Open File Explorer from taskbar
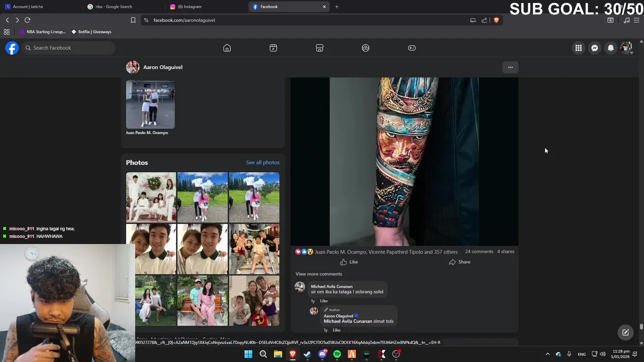Viewport: 644px width, 362px height. point(278,354)
